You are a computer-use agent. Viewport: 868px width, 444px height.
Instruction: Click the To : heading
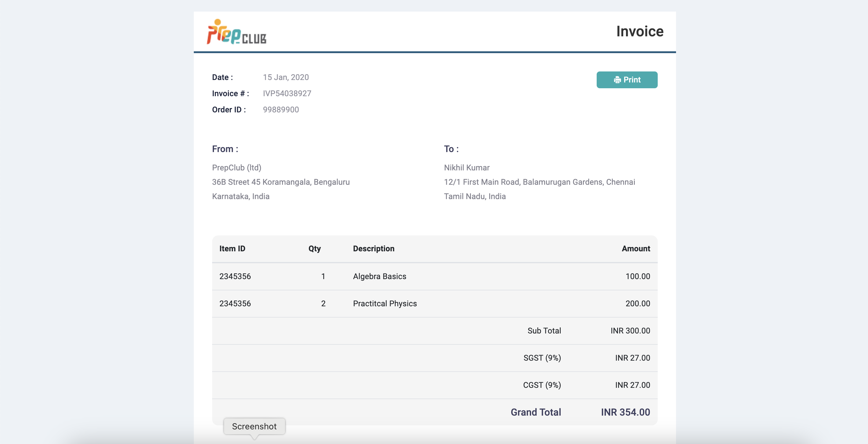[x=451, y=149]
